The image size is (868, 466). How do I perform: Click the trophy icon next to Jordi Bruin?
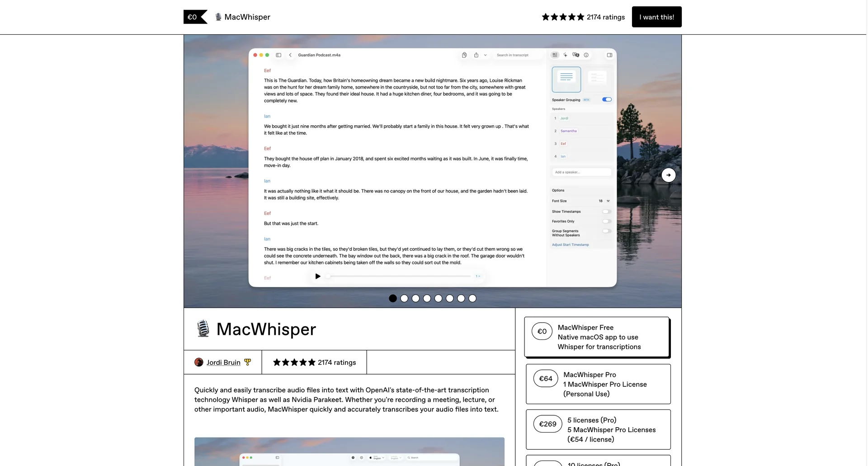[247, 362]
